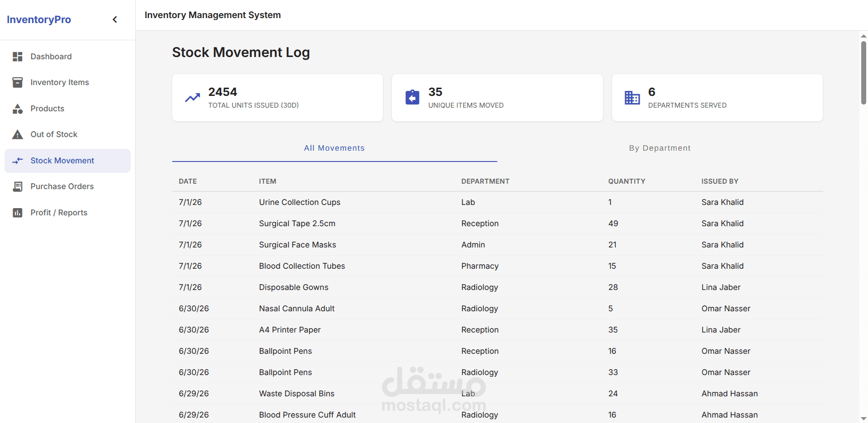Open the Out of Stock page
Screen dimensions: 868x423
[67, 134]
